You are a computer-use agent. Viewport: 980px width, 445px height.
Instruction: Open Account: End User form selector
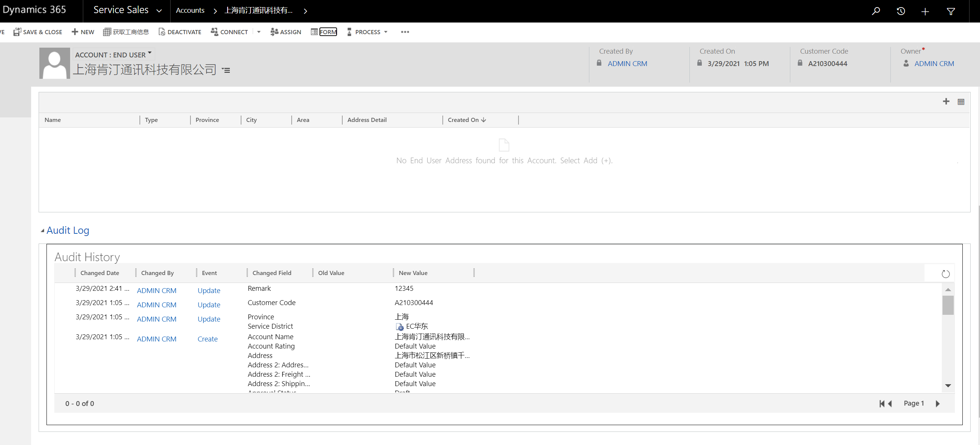[x=113, y=54]
